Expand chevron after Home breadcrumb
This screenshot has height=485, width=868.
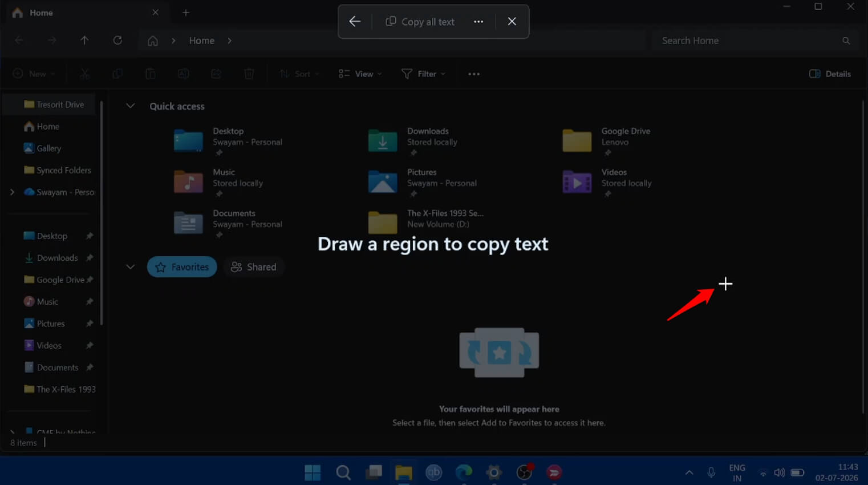click(x=229, y=41)
